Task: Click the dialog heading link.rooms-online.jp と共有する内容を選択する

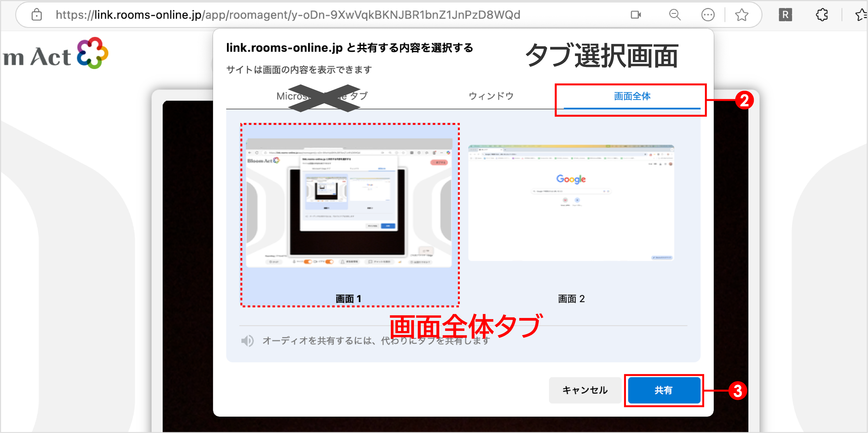Action: [349, 48]
